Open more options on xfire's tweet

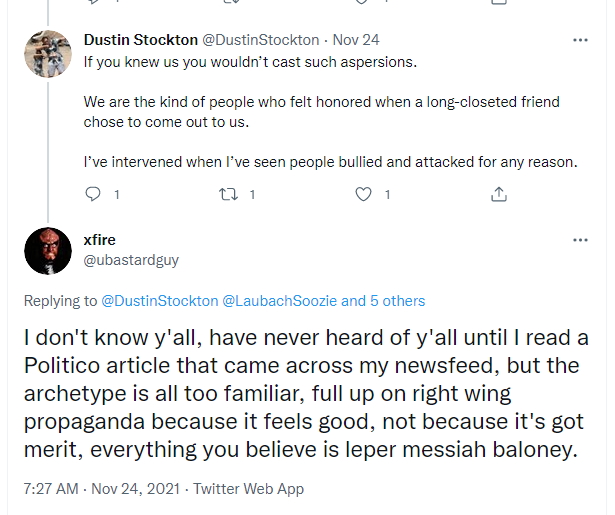580,240
